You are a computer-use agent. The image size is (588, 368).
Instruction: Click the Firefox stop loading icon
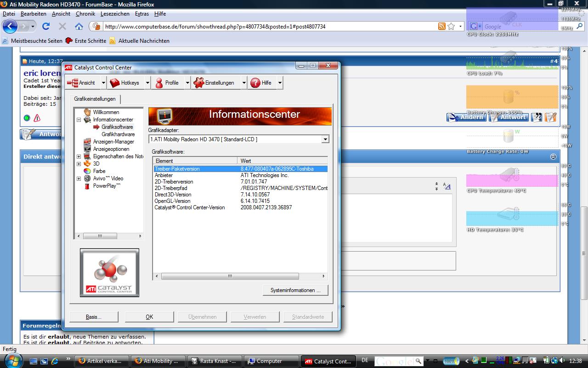[62, 26]
